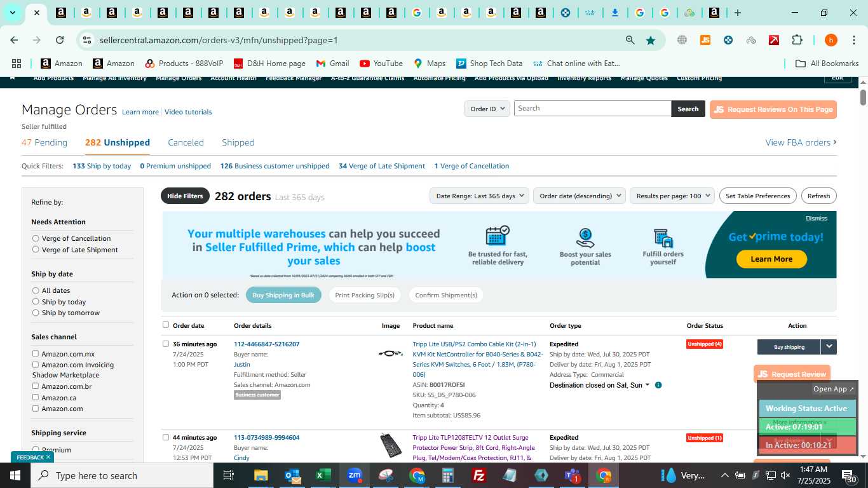Open notification center with 30 badge
Viewport: 868px width, 488px height.
pos(849,475)
